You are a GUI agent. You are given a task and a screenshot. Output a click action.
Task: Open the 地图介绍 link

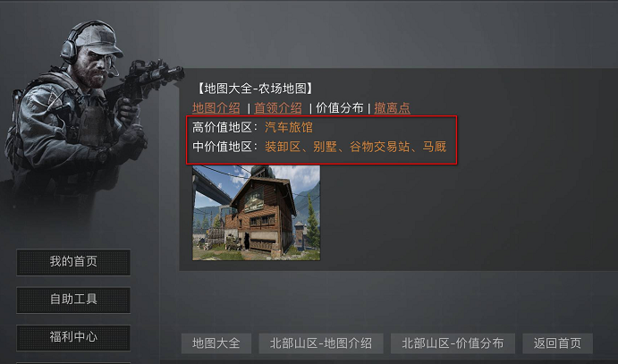click(x=216, y=108)
